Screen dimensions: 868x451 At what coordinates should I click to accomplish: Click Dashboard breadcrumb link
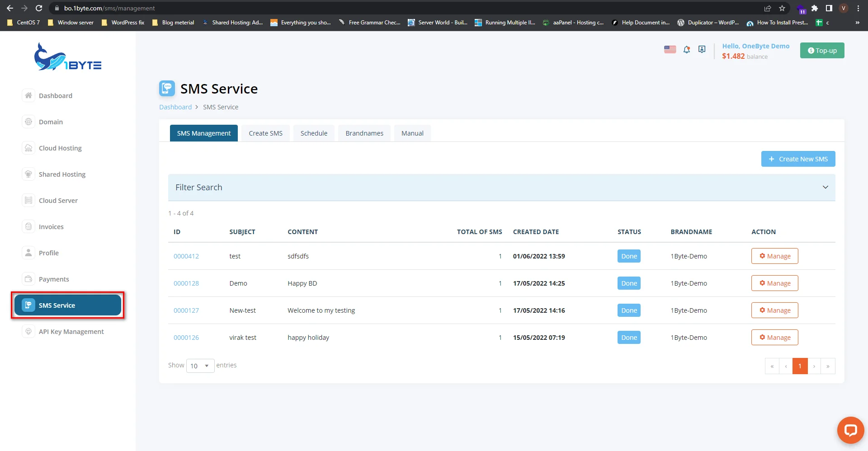(175, 107)
